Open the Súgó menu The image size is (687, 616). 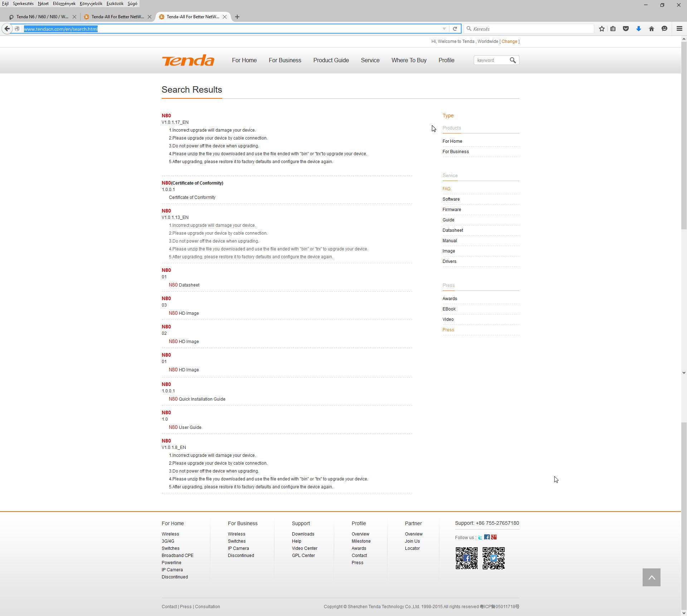tap(132, 4)
